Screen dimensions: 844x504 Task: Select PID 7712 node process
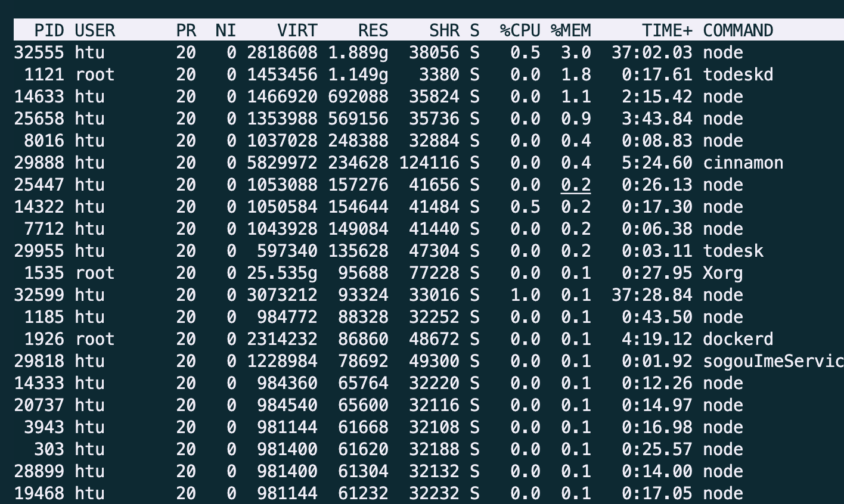44,229
